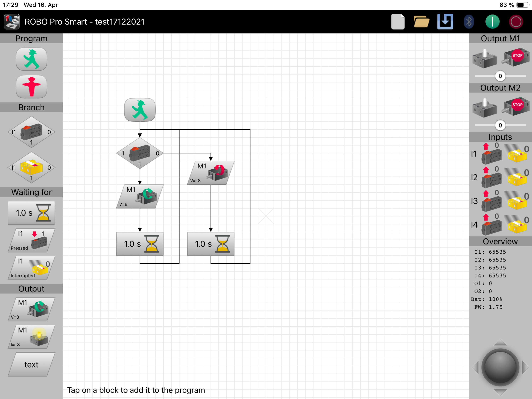This screenshot has height=399, width=532.
Task: Select M1 V=-8 motor block on canvas
Action: pos(211,173)
